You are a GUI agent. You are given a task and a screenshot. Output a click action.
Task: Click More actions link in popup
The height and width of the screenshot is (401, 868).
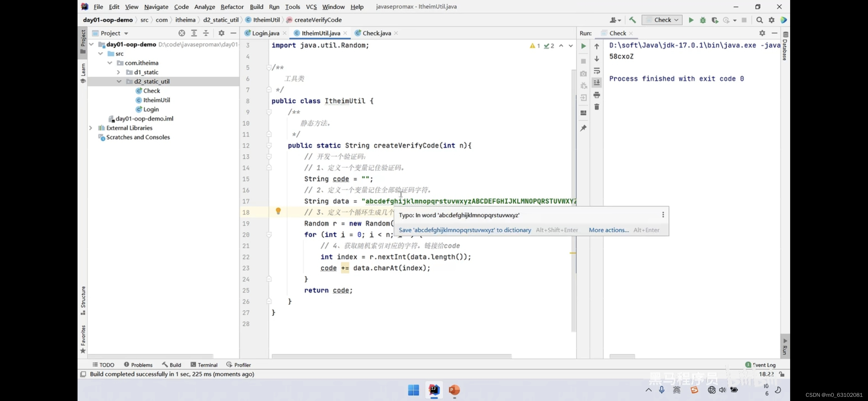[609, 230]
